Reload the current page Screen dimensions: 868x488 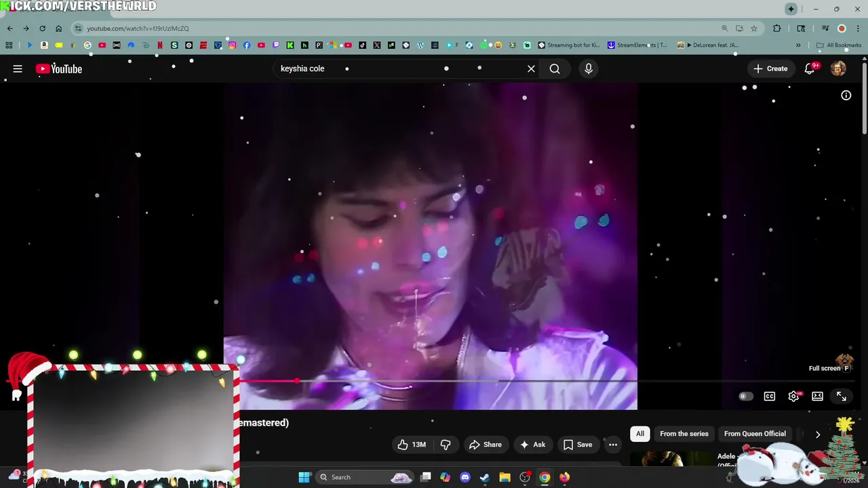tap(42, 28)
